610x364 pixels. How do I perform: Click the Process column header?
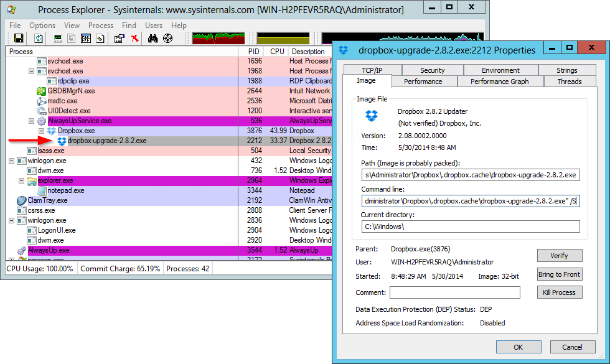pos(122,51)
